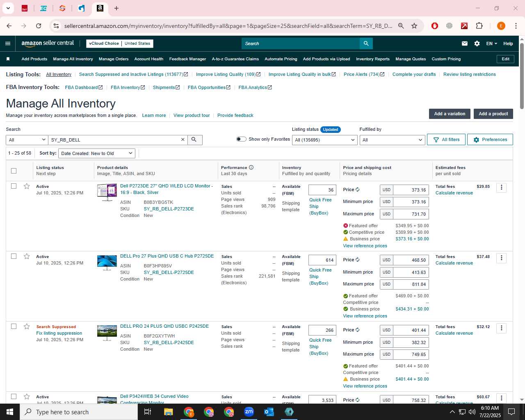The height and width of the screenshot is (420, 525).
Task: Clear the SY_RB_DELL search term
Action: coord(183,140)
